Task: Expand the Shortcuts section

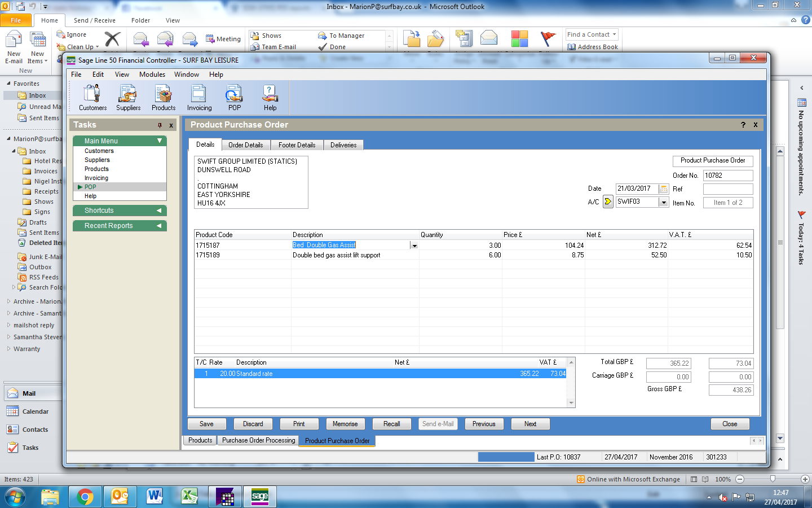Action: pos(159,211)
